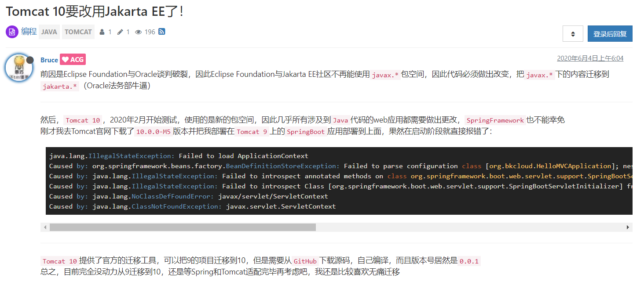Viewport: 644px width, 285px height.
Task: Click the Java inline code snippet
Action: (x=341, y=120)
